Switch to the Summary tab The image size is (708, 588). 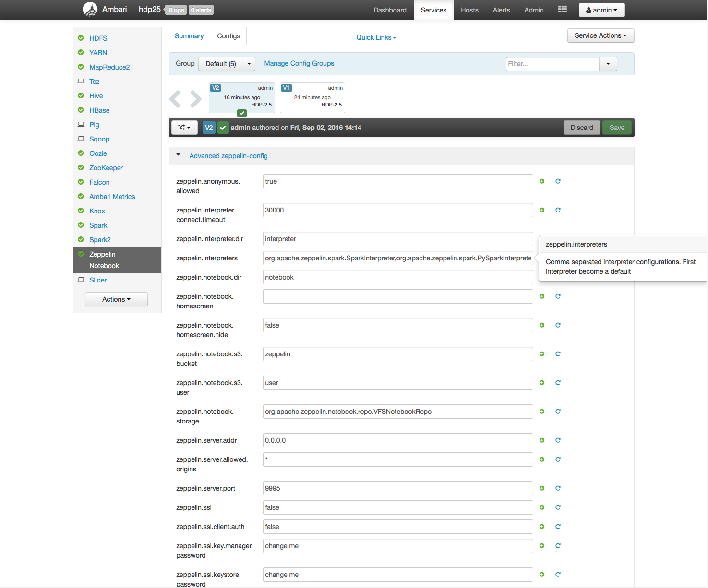pos(189,35)
